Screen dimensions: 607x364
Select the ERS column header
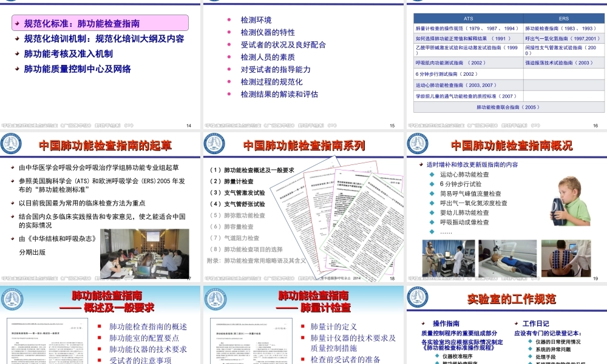(x=565, y=18)
